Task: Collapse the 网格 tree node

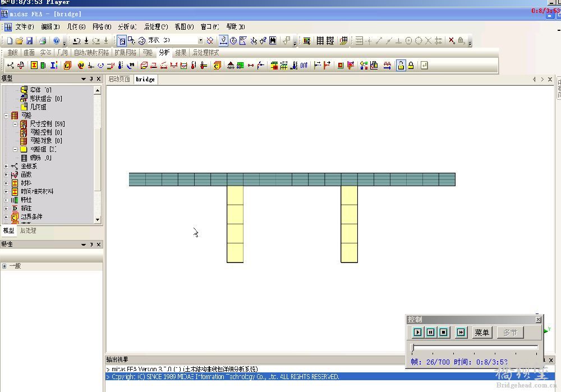Action: pos(6,116)
